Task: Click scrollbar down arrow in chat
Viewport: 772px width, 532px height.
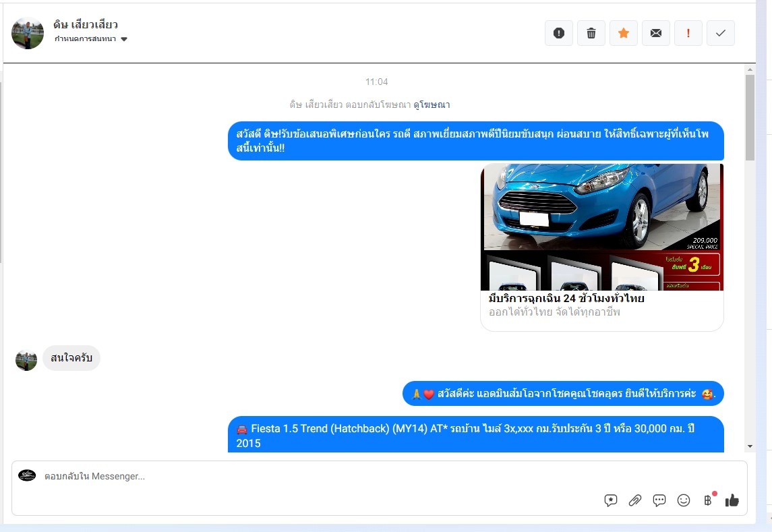Action: 750,446
